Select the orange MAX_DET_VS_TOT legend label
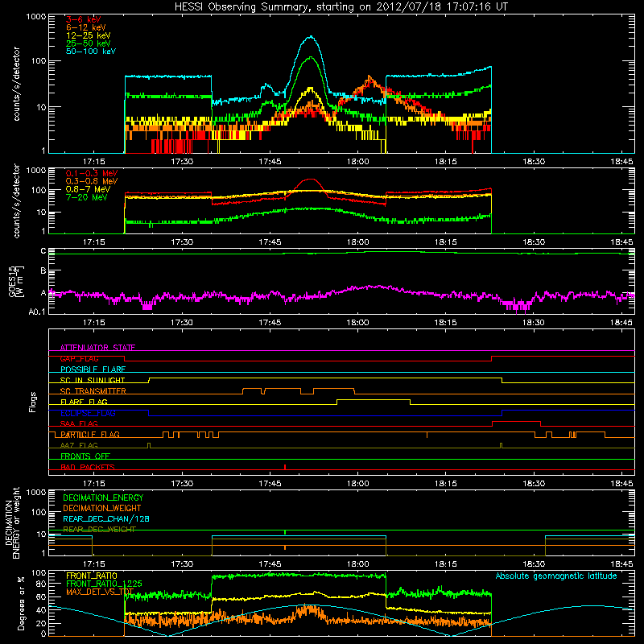 click(99, 592)
